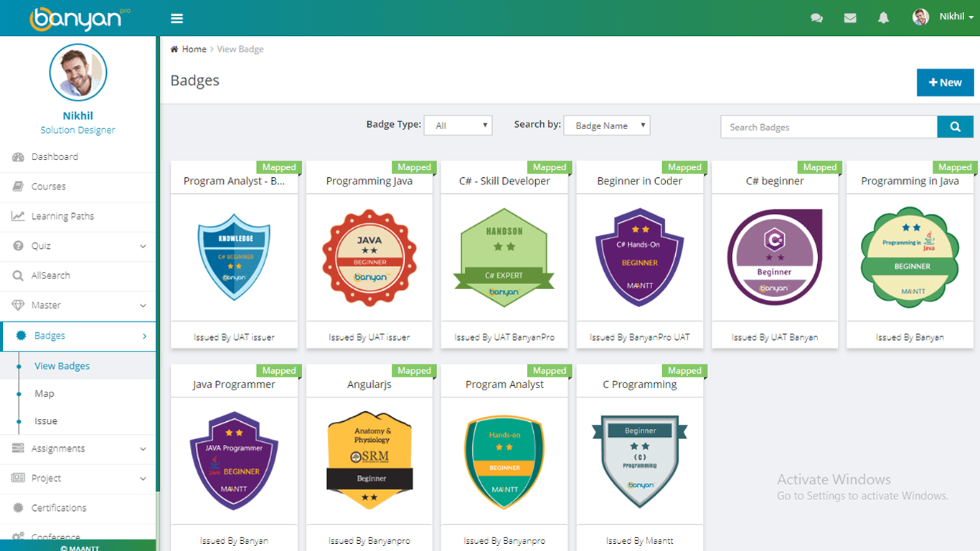The image size is (980, 551).
Task: Click the Home breadcrumb link
Action: tap(194, 49)
